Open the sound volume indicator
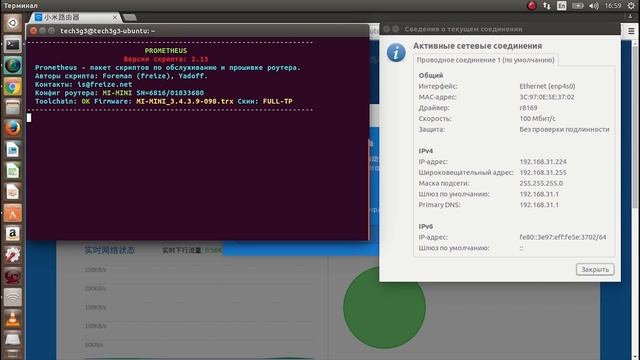The height and width of the screenshot is (360, 640). coord(593,6)
